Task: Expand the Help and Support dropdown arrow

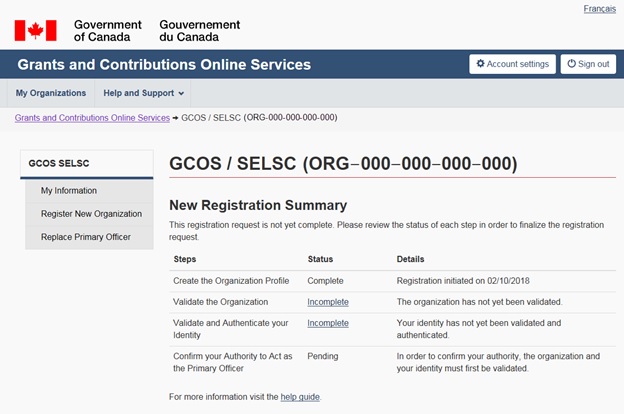Action: pyautogui.click(x=182, y=94)
